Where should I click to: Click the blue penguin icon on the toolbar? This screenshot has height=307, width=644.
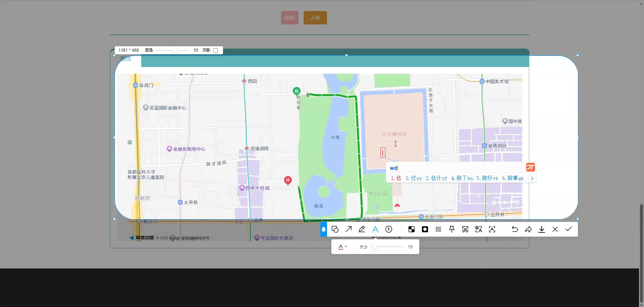click(x=324, y=229)
